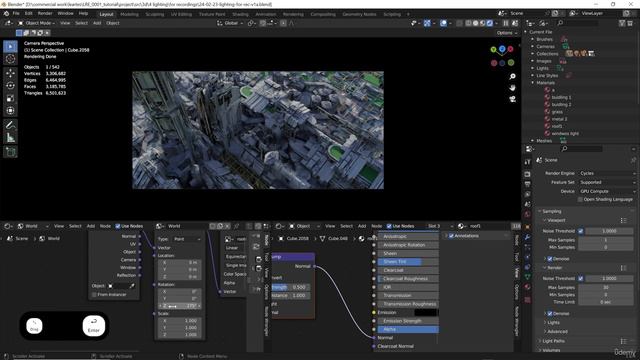
Task: Open the Global orientation dropdown
Action: [x=230, y=23]
